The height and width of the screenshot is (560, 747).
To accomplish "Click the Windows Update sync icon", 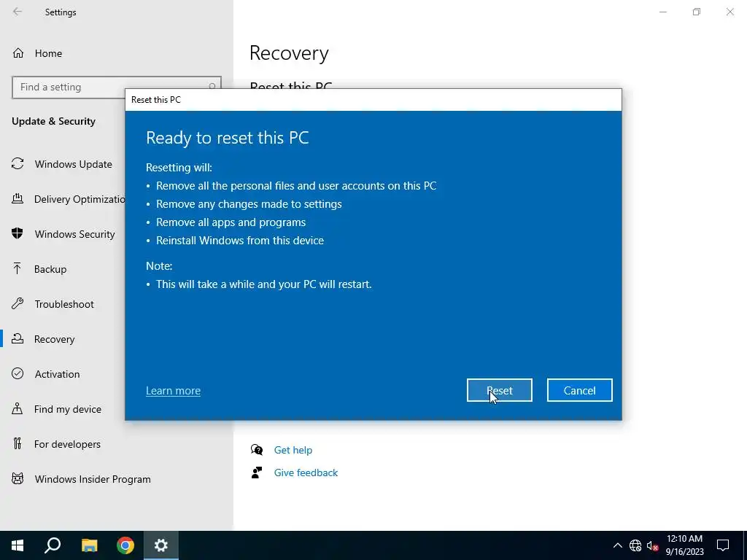I will (x=18, y=164).
